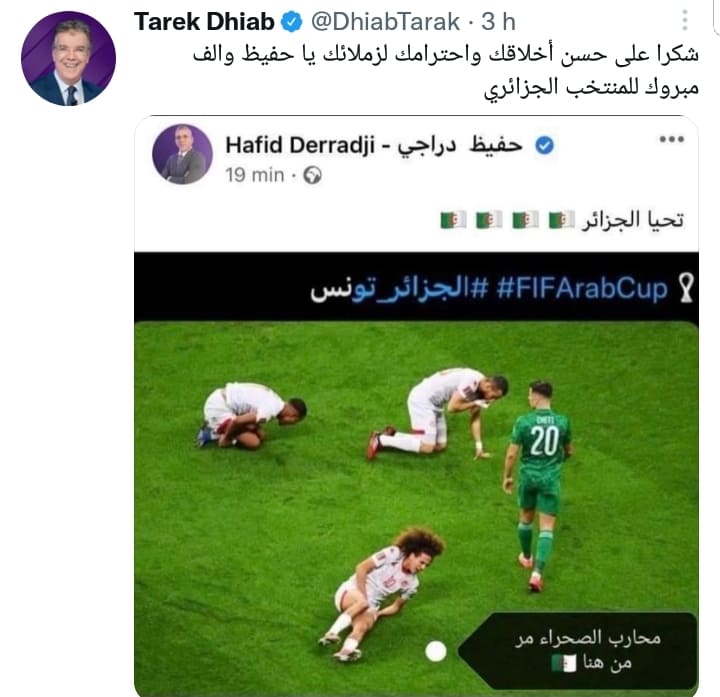The image size is (720, 697).
Task: Open the embedded post's horizontal three-dot menu
Action: point(672,139)
